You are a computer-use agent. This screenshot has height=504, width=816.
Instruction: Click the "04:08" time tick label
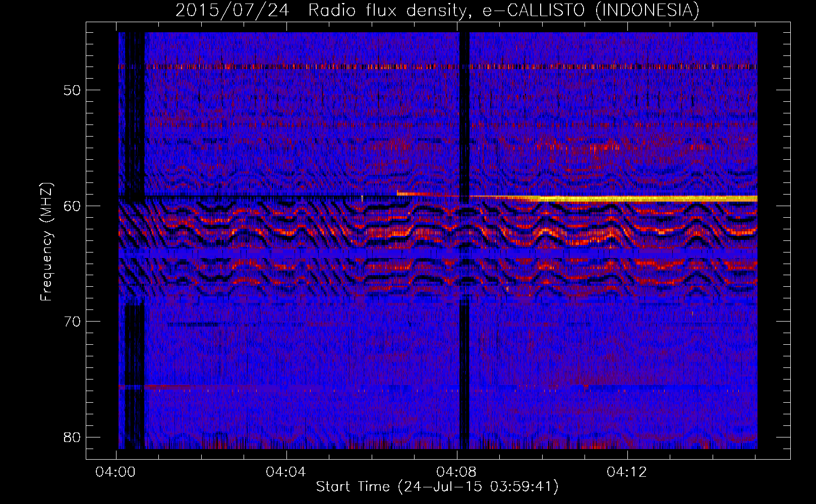(457, 472)
